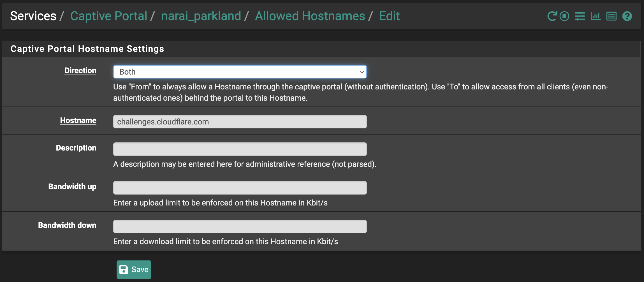
Task: Click the disk icon inside the Save button
Action: coord(124,269)
